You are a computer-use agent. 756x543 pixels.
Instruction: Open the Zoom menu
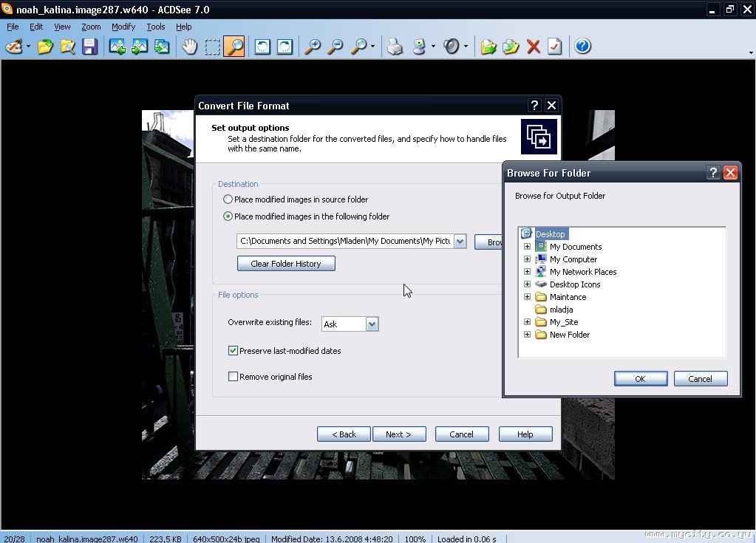tap(91, 27)
